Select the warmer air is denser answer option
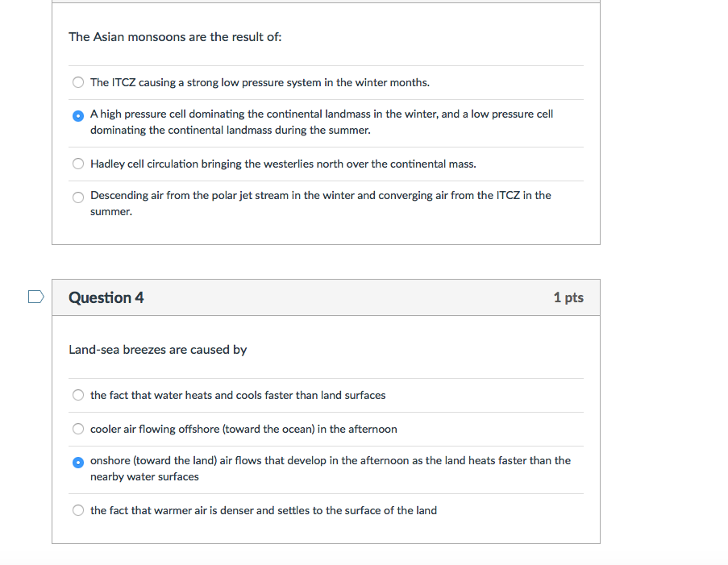 77,510
